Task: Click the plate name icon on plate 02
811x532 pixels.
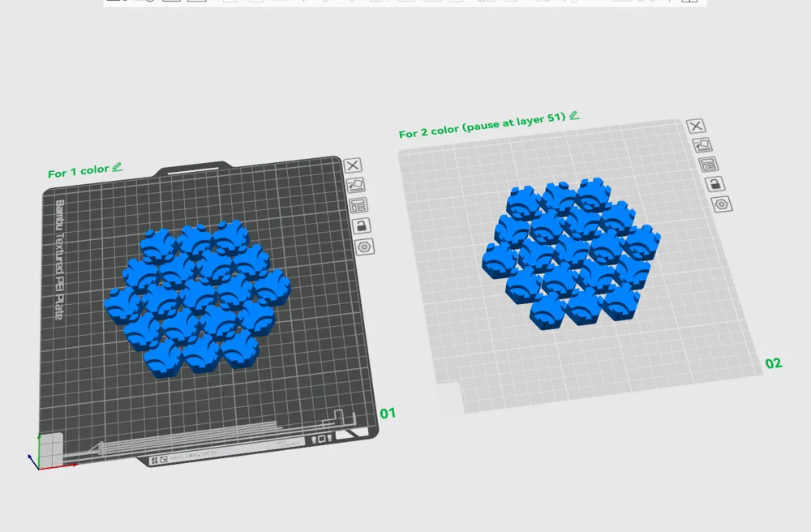Action: click(x=710, y=165)
